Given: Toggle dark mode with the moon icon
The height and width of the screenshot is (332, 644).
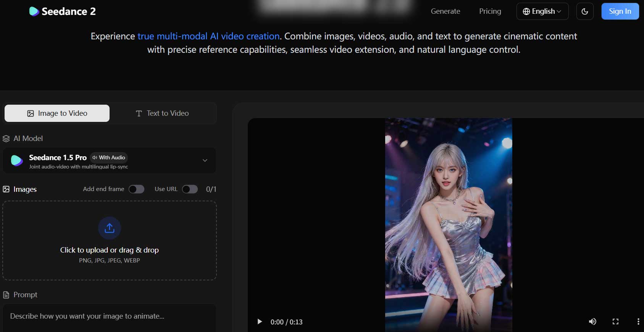Looking at the screenshot, I should (x=584, y=11).
